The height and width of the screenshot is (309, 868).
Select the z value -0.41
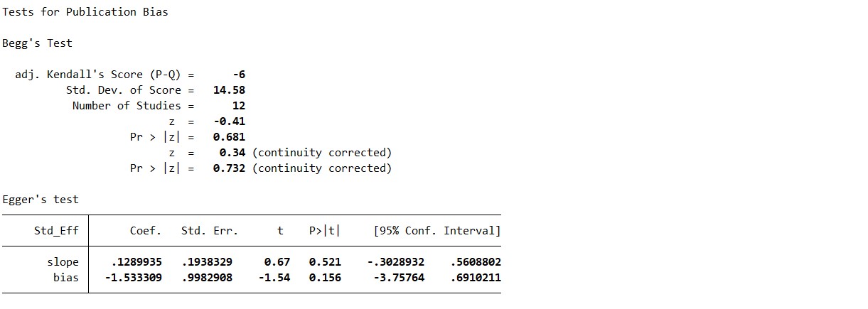229,121
